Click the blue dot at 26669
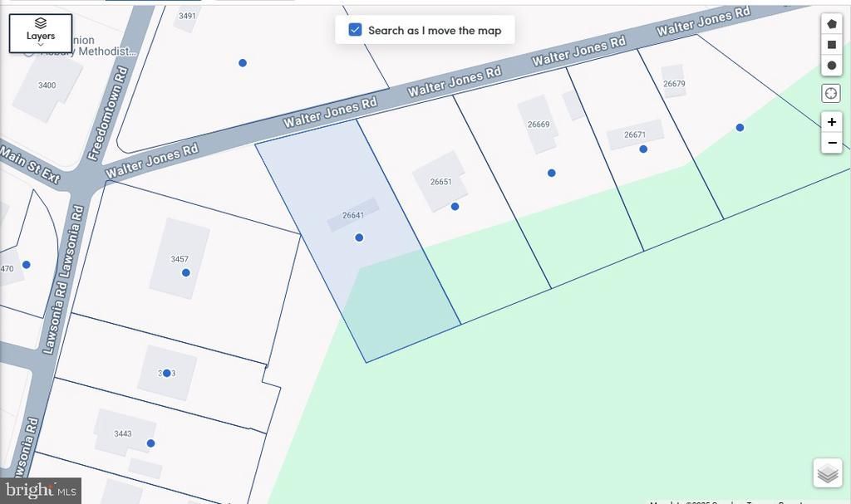Image resolution: width=851 pixels, height=504 pixels. (551, 174)
